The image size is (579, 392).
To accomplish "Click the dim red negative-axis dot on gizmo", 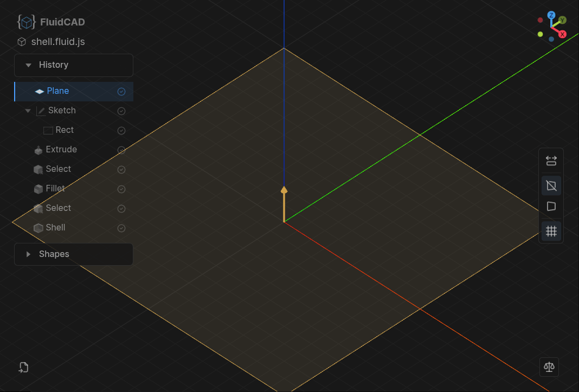I will point(540,20).
